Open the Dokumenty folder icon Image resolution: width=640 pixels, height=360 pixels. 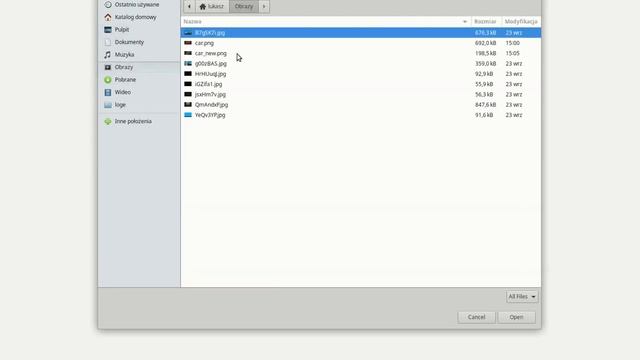(x=108, y=42)
